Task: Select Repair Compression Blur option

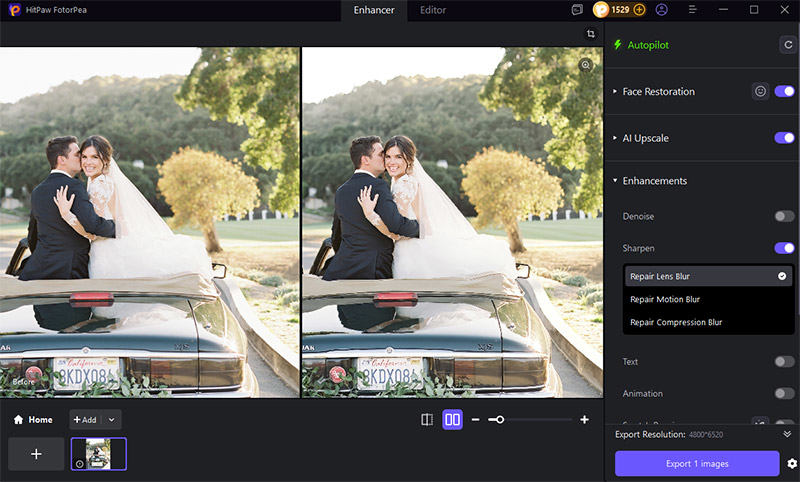Action: 708,322
